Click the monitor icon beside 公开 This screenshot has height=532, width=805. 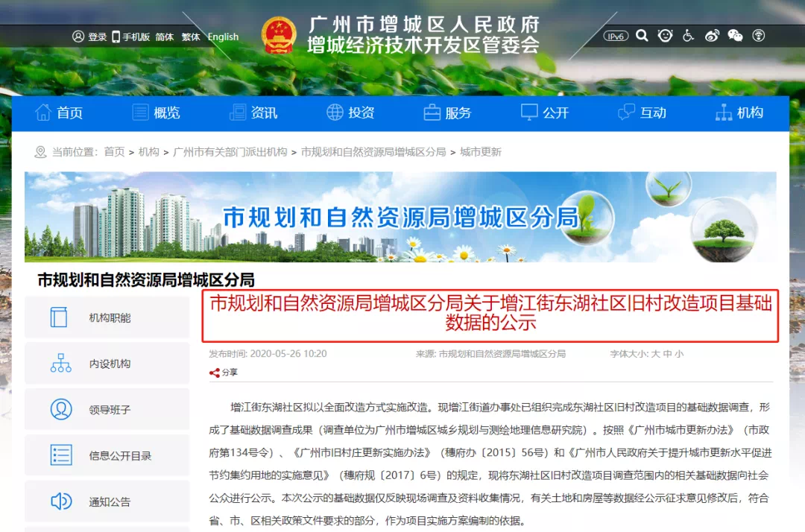point(529,113)
